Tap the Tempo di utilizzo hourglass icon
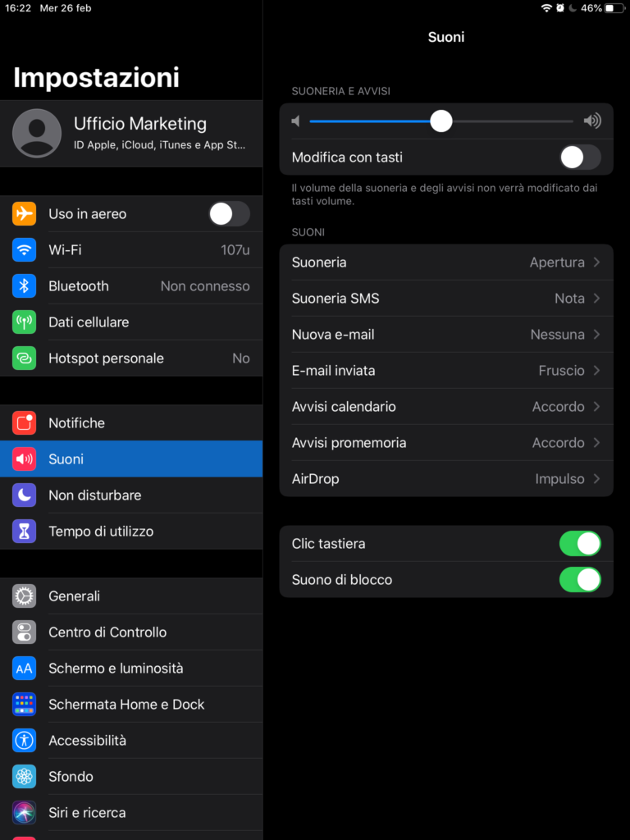The width and height of the screenshot is (630, 840). click(25, 532)
